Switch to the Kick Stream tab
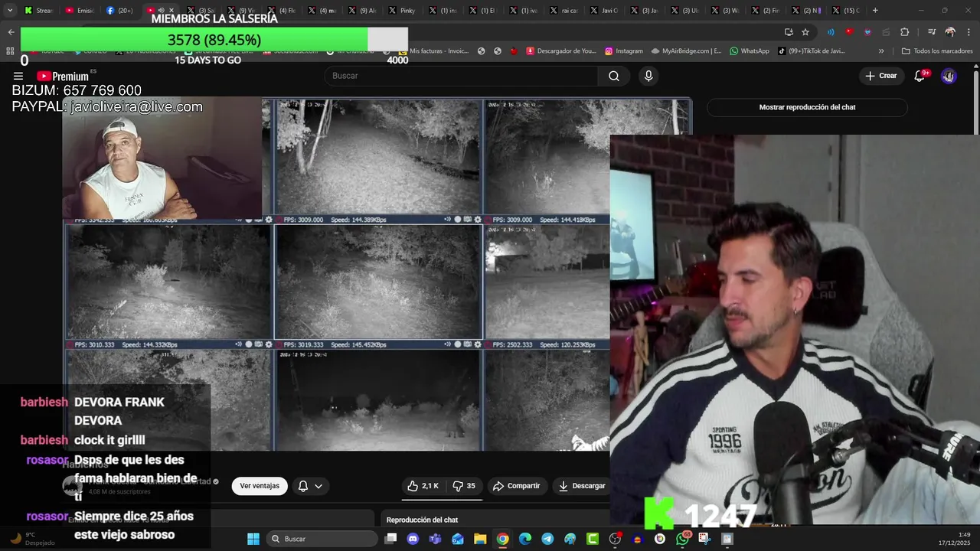This screenshot has width=980, height=551. click(x=39, y=11)
